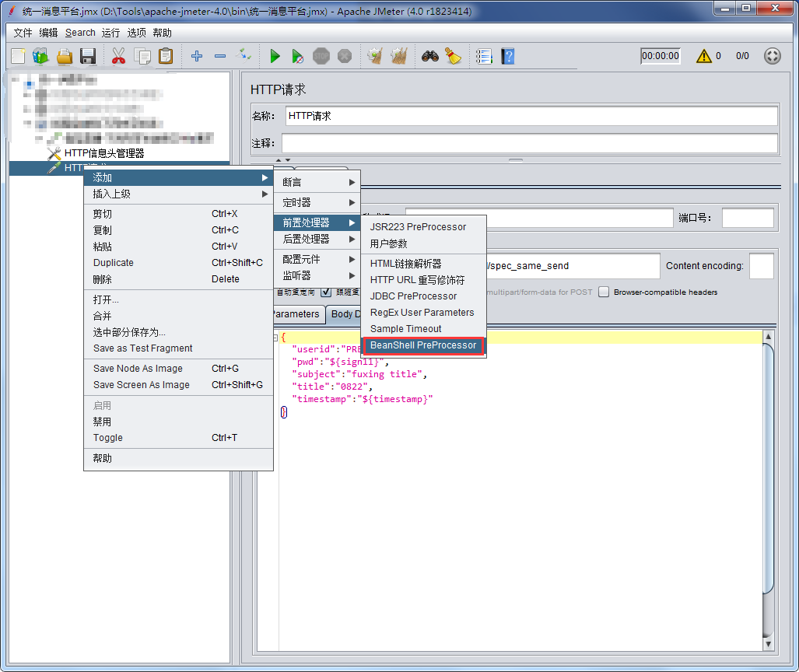
Task: Click the 端口号 input field
Action: click(x=748, y=218)
